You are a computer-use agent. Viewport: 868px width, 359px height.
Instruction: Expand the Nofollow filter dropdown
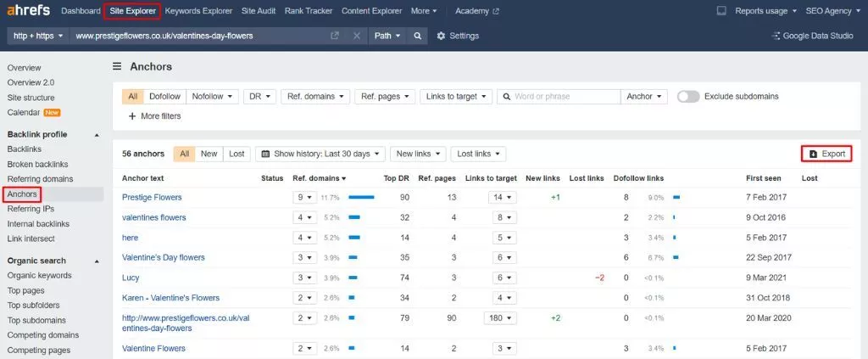[x=212, y=97]
